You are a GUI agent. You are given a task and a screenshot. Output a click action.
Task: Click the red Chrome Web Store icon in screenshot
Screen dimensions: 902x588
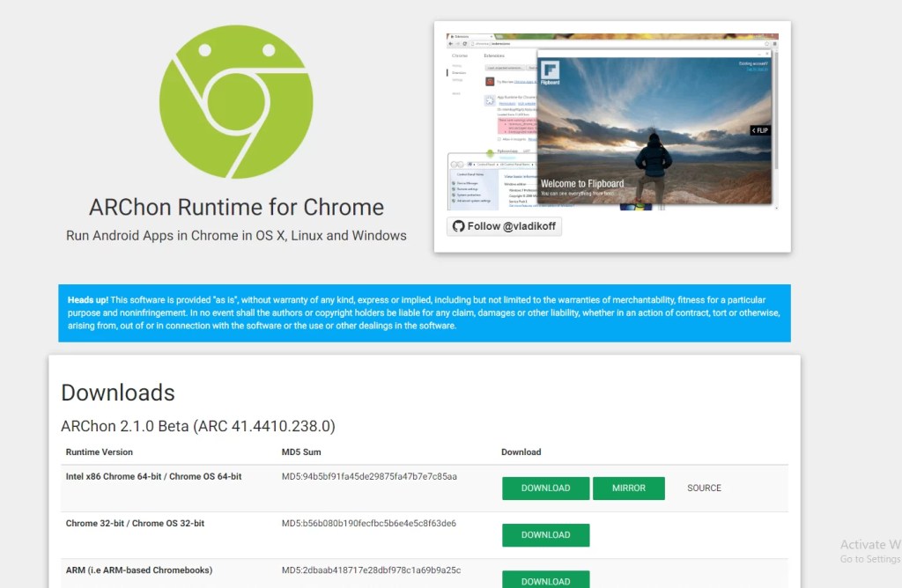[490, 82]
